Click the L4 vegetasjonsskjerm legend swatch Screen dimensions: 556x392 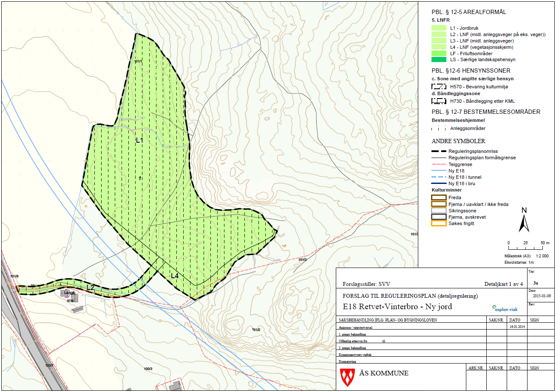point(438,47)
